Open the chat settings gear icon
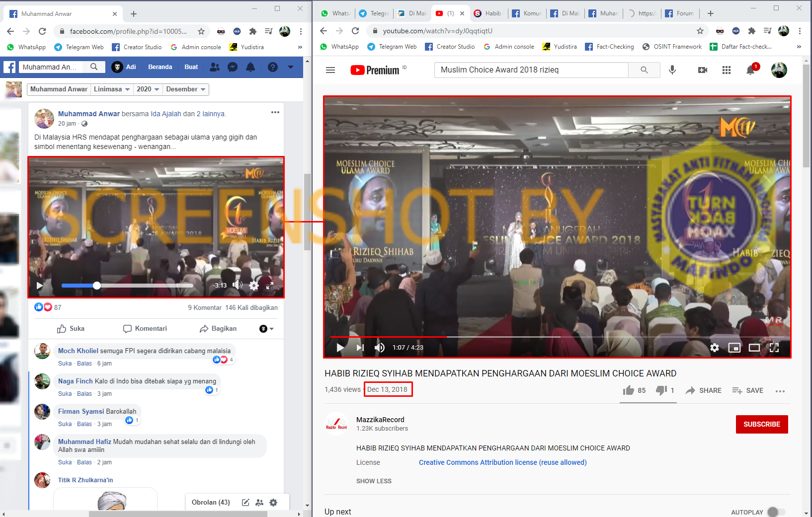The image size is (812, 517). pyautogui.click(x=273, y=503)
